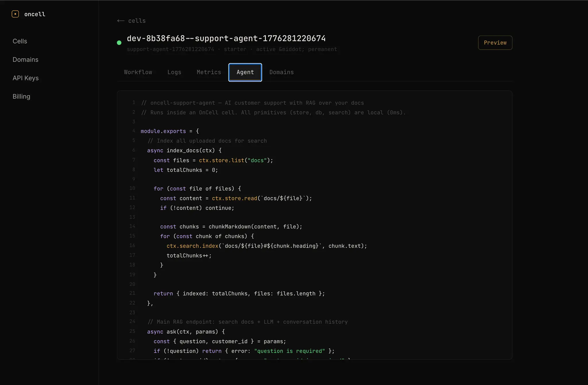Click 'async ask(ctx, params) {' line

click(x=186, y=332)
